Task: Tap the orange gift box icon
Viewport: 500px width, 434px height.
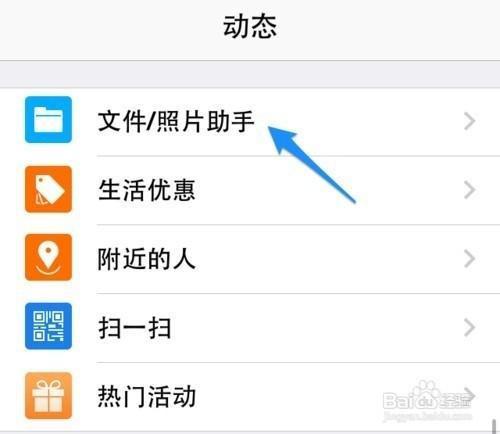Action: click(x=48, y=396)
